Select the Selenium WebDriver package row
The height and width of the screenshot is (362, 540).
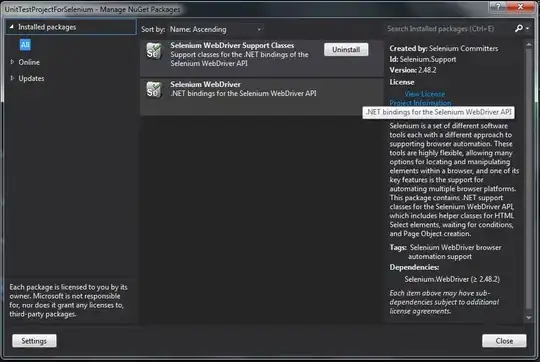[262, 97]
